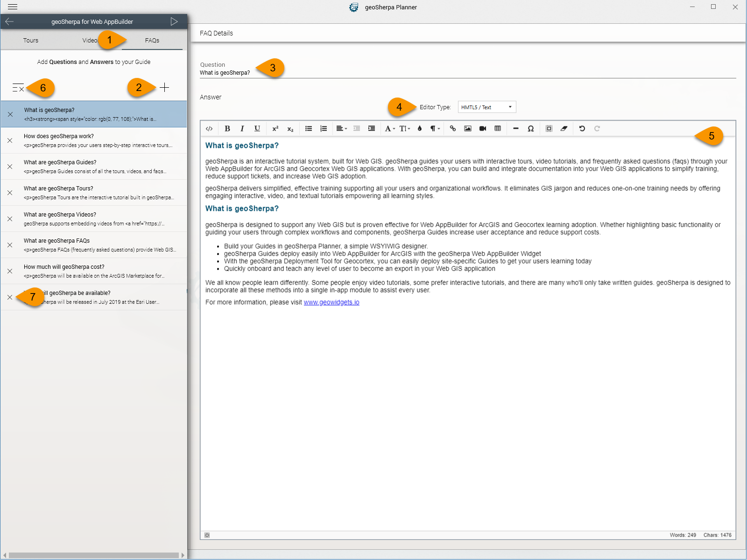Insert horizontal line
Image resolution: width=747 pixels, height=560 pixels.
[x=516, y=129]
